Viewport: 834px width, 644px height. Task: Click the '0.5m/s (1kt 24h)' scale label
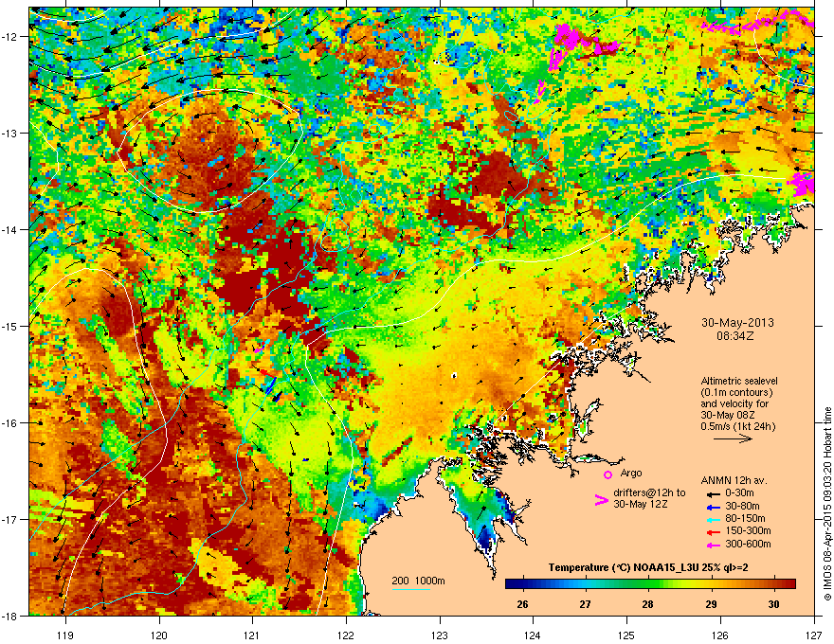[x=737, y=426]
